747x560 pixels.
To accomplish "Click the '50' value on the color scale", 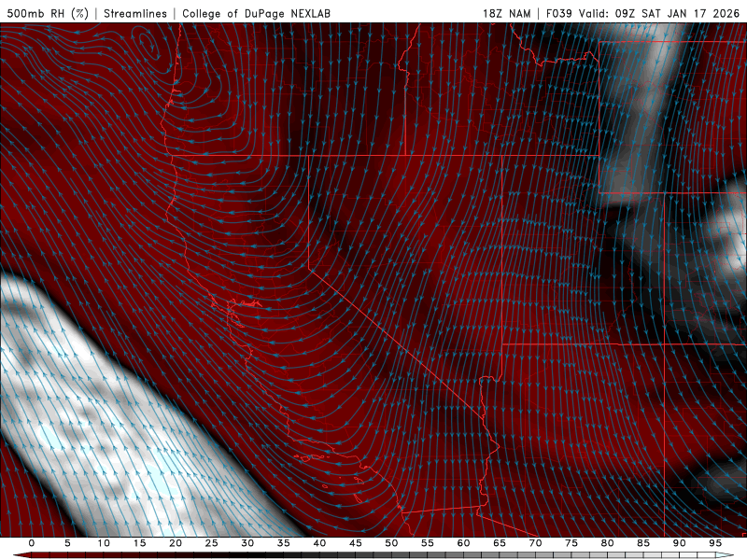I will pyautogui.click(x=391, y=543).
